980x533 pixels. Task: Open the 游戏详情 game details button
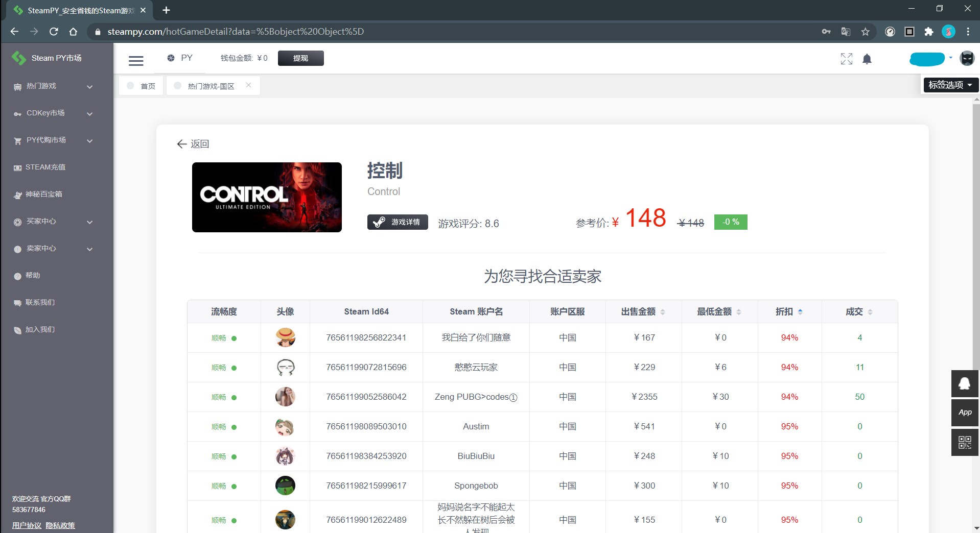(x=397, y=222)
